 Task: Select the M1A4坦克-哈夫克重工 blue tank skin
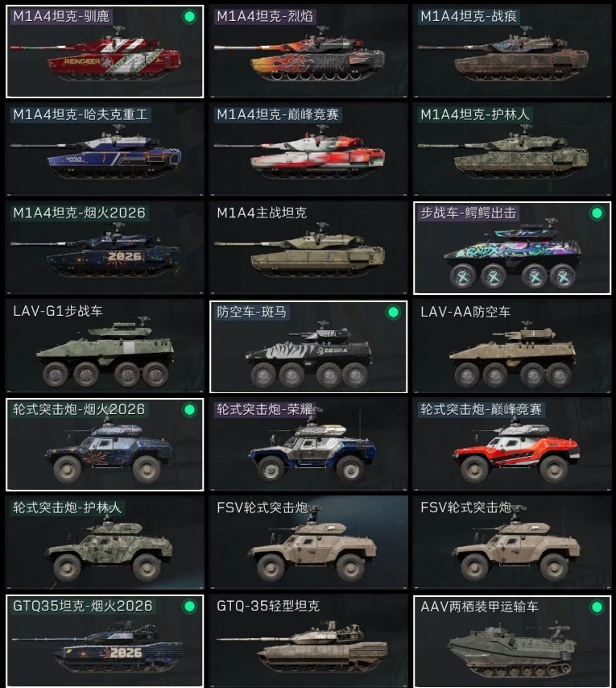105,150
